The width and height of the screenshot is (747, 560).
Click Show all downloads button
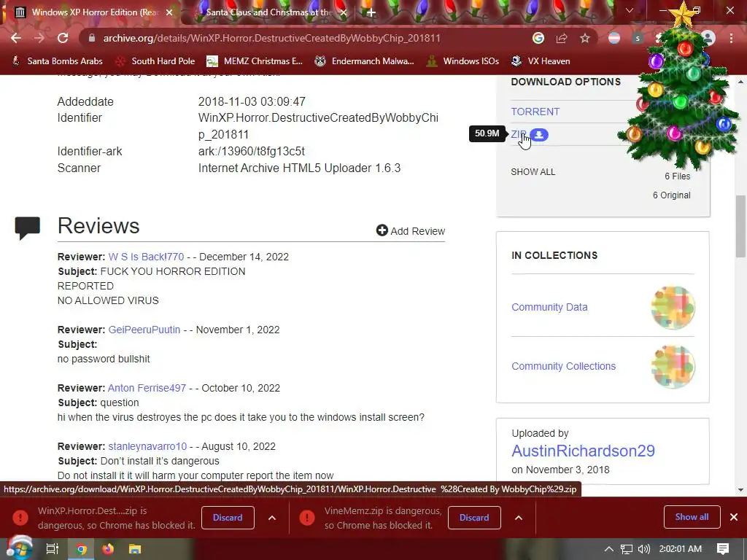(692, 517)
